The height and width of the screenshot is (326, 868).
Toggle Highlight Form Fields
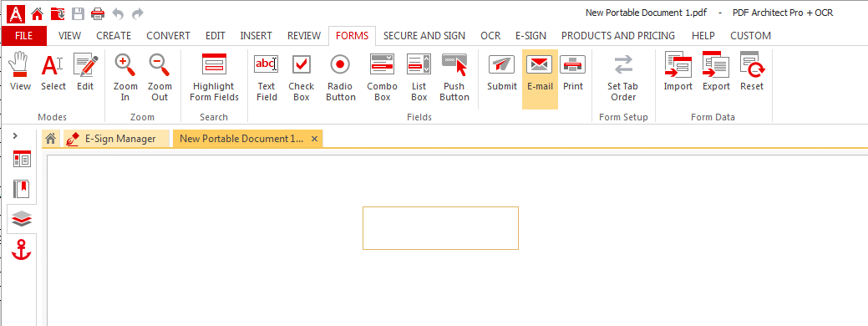[214, 78]
